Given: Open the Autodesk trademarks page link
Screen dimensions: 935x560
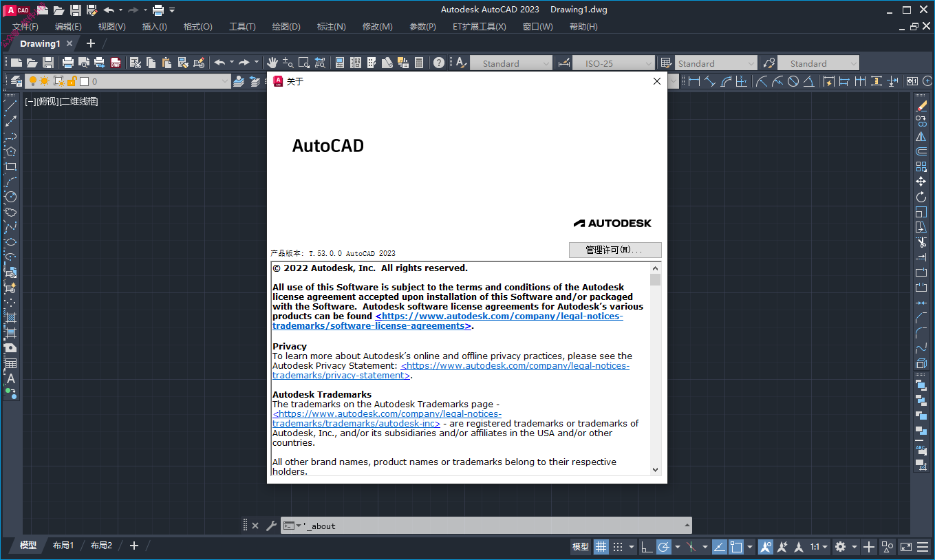Looking at the screenshot, I should coord(387,419).
